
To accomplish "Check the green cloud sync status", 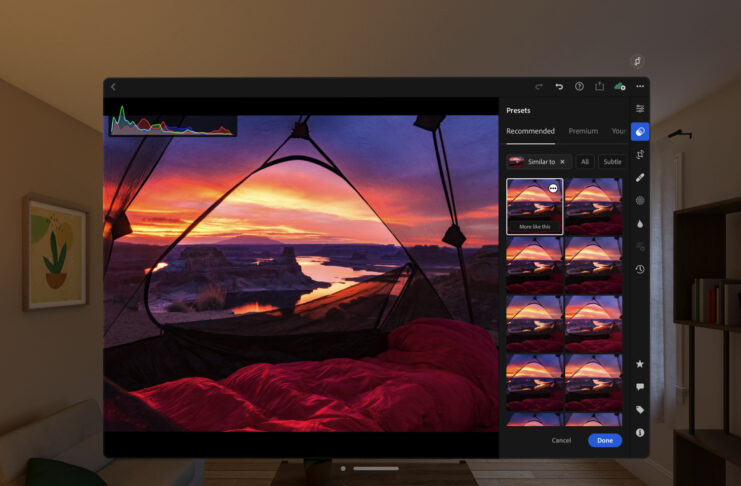I will 620,87.
